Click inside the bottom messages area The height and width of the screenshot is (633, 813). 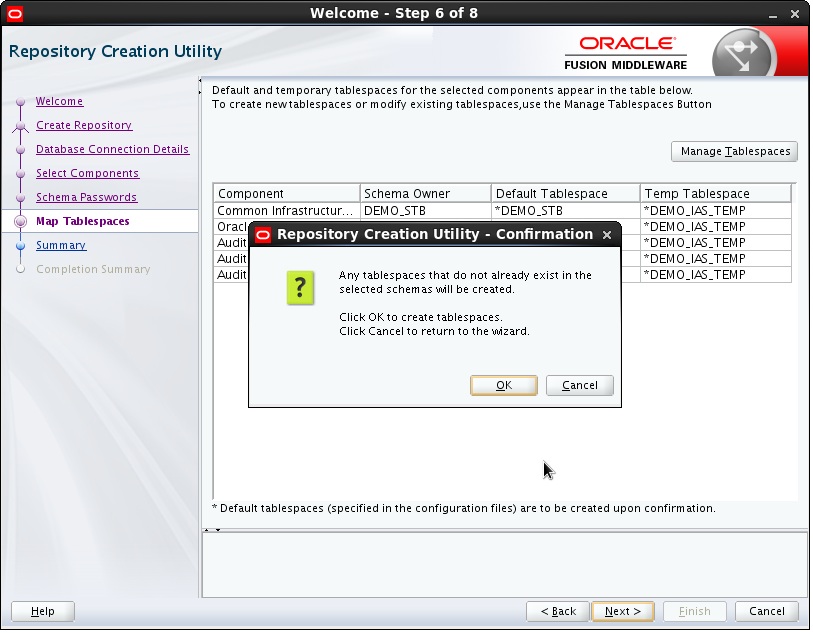[x=506, y=566]
